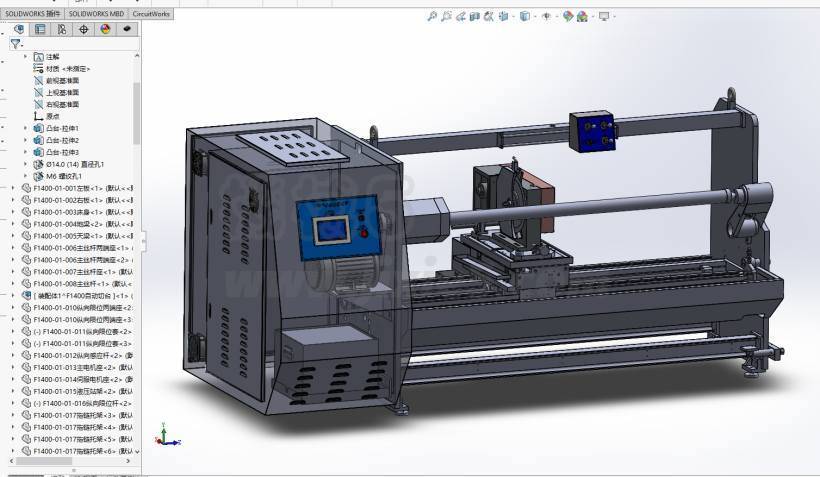The width and height of the screenshot is (820, 477).
Task: Click the Edit Appearance icon in view toolbar
Action: (568, 16)
